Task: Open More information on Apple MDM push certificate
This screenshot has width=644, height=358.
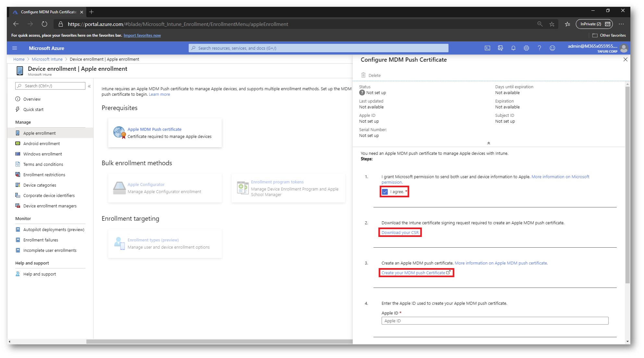Action: [x=501, y=263]
